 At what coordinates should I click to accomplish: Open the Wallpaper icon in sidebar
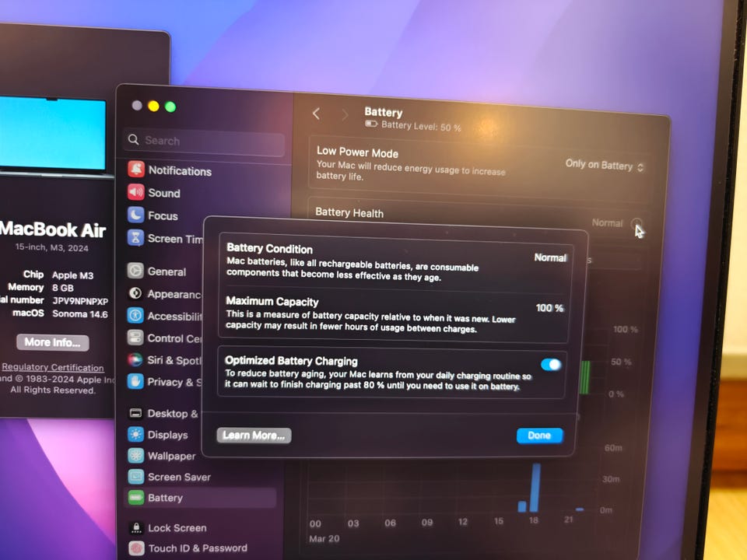(135, 455)
